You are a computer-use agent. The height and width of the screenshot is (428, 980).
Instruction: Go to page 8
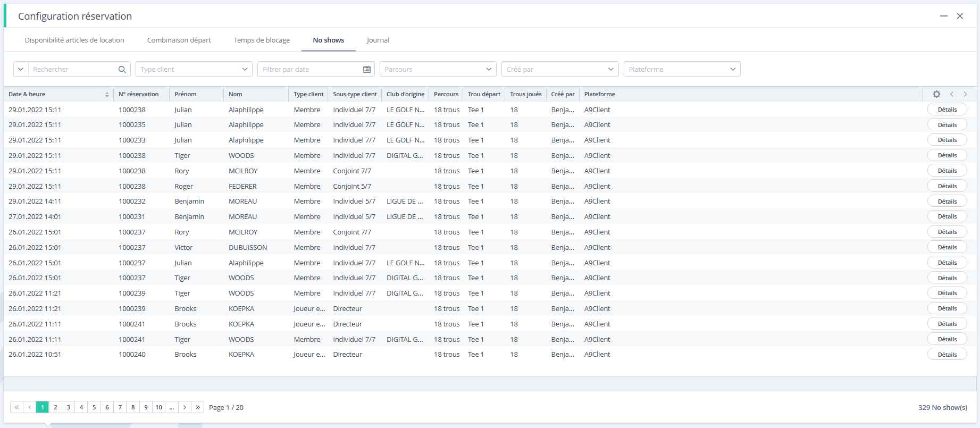pyautogui.click(x=133, y=407)
